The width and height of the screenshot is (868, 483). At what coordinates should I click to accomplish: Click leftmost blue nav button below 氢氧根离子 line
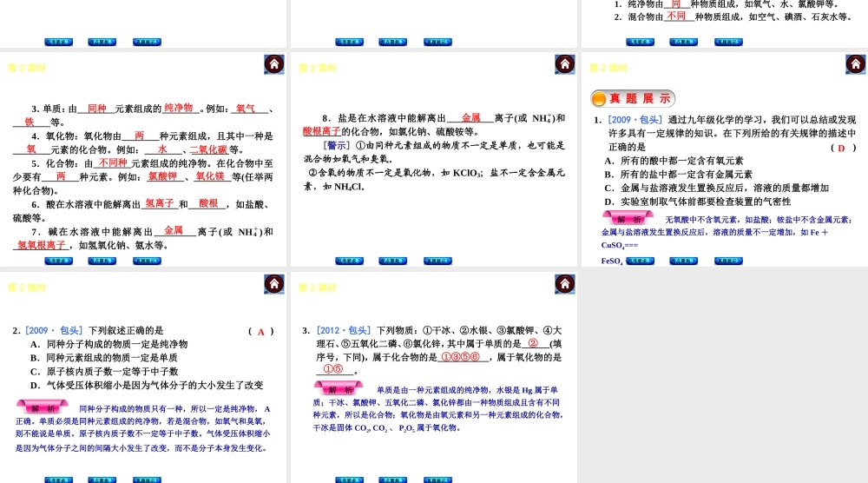coord(59,261)
